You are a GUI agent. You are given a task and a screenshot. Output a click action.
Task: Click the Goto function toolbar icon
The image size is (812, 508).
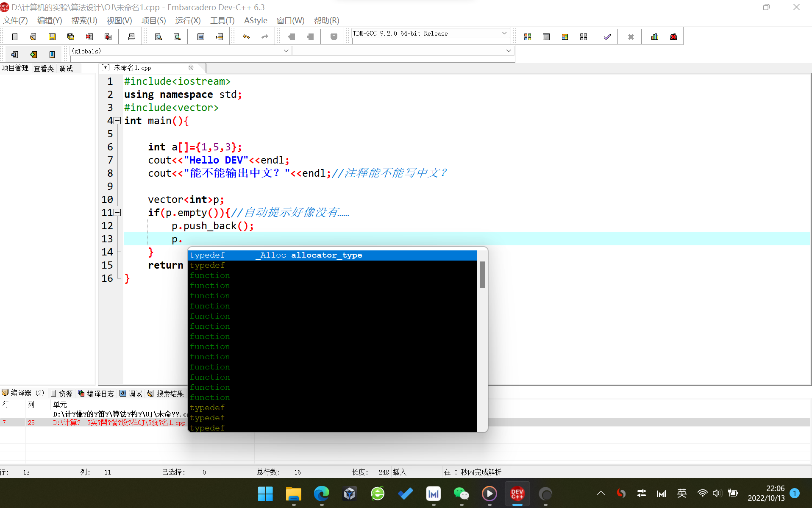tap(201, 37)
